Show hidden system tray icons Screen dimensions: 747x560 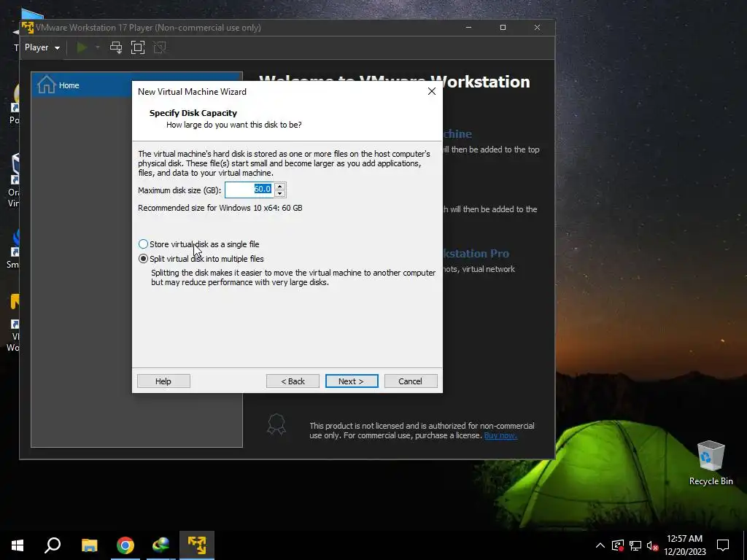(x=600, y=545)
